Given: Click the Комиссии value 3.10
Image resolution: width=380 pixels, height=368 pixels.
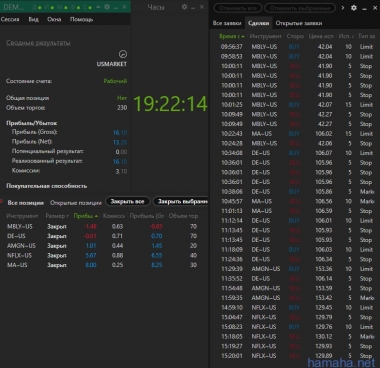Looking at the screenshot, I should click(x=121, y=171).
